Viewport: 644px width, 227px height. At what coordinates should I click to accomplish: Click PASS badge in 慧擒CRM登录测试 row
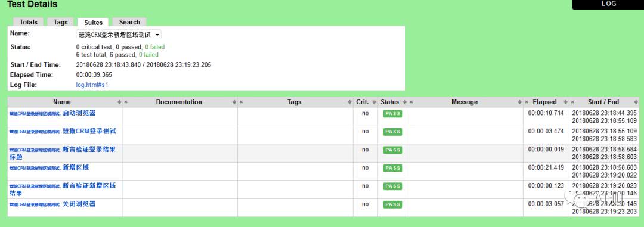coord(392,132)
